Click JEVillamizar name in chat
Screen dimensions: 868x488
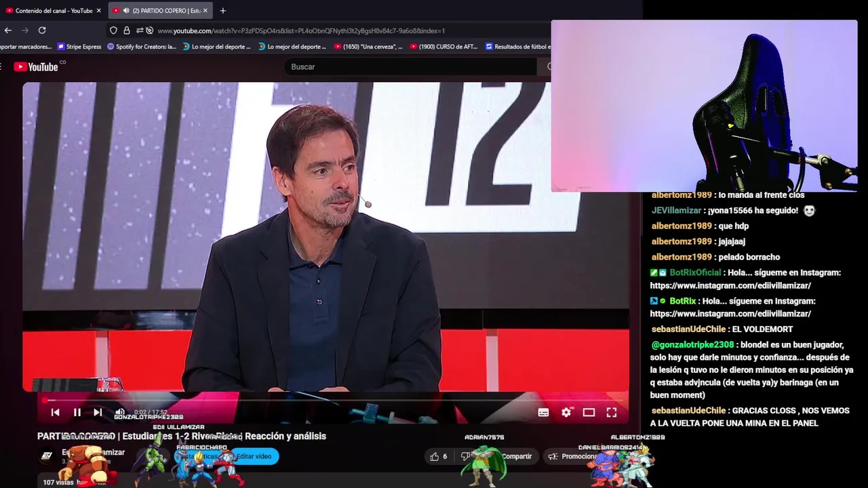[x=676, y=210]
